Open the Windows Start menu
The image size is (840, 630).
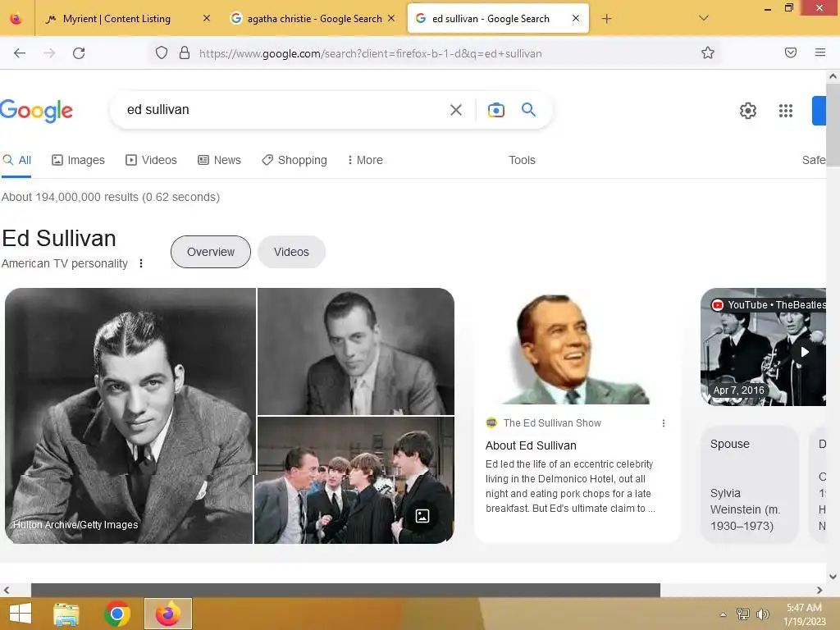tap(20, 614)
